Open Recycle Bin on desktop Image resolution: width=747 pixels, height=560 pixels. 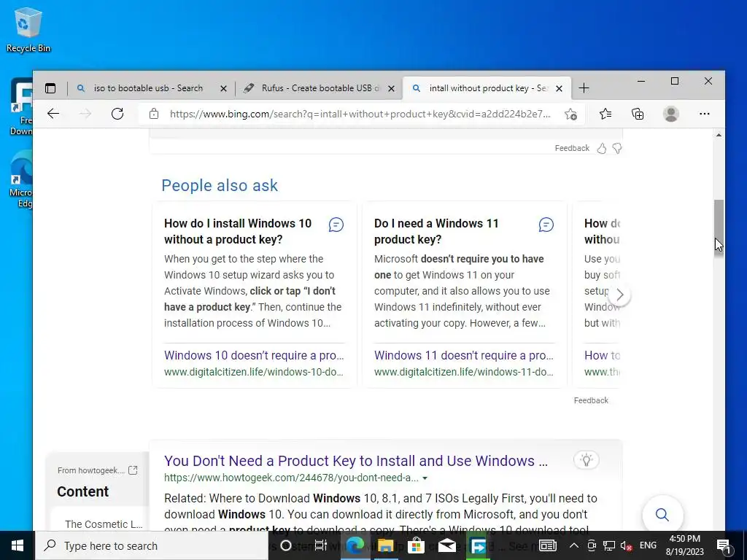click(x=28, y=29)
